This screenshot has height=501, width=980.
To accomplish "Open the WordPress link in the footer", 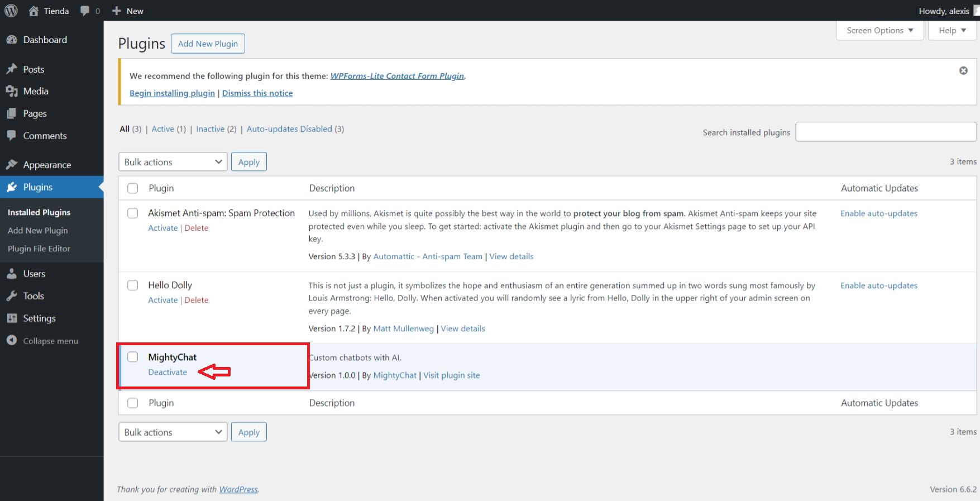I will click(238, 489).
